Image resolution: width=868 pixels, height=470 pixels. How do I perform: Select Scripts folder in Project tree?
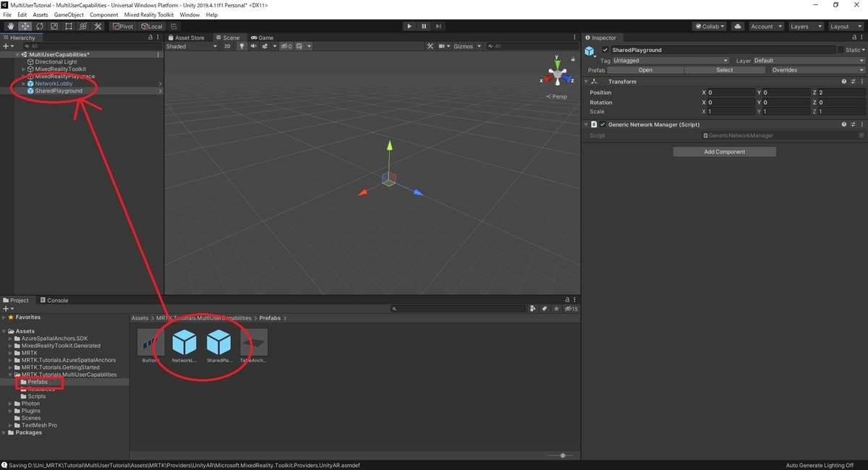click(x=36, y=396)
